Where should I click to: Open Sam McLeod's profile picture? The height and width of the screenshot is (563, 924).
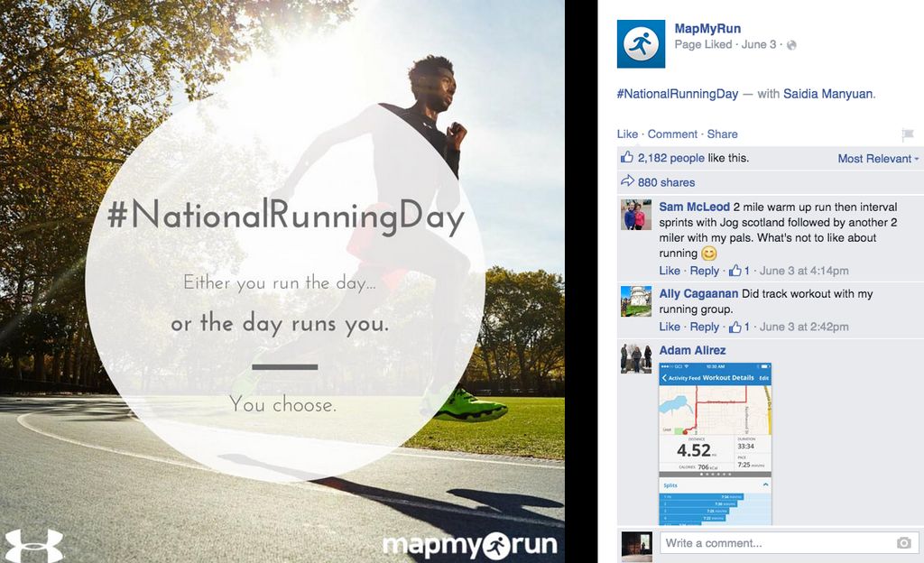636,215
